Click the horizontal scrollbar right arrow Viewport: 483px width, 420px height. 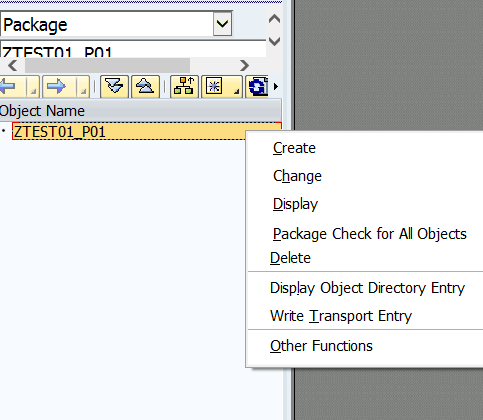pos(244,65)
